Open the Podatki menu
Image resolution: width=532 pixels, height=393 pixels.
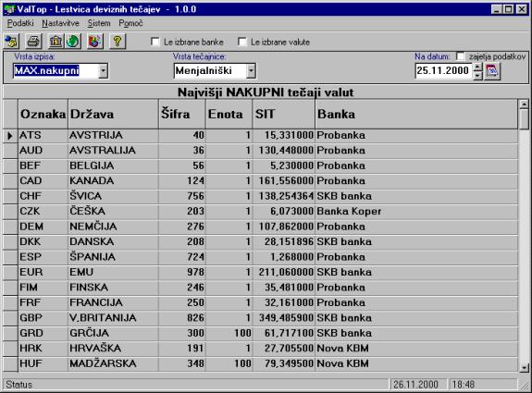pyautogui.click(x=20, y=23)
